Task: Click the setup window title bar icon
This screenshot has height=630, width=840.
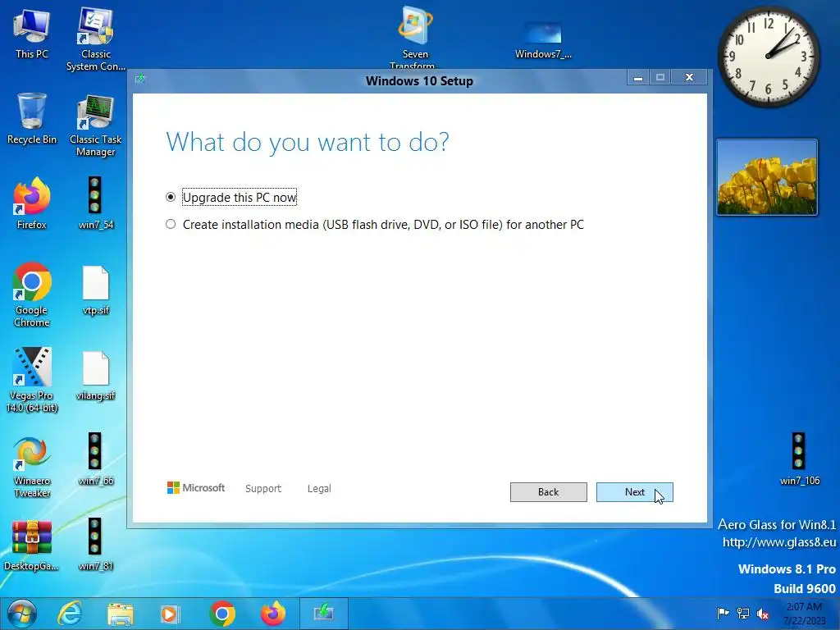Action: (140, 79)
